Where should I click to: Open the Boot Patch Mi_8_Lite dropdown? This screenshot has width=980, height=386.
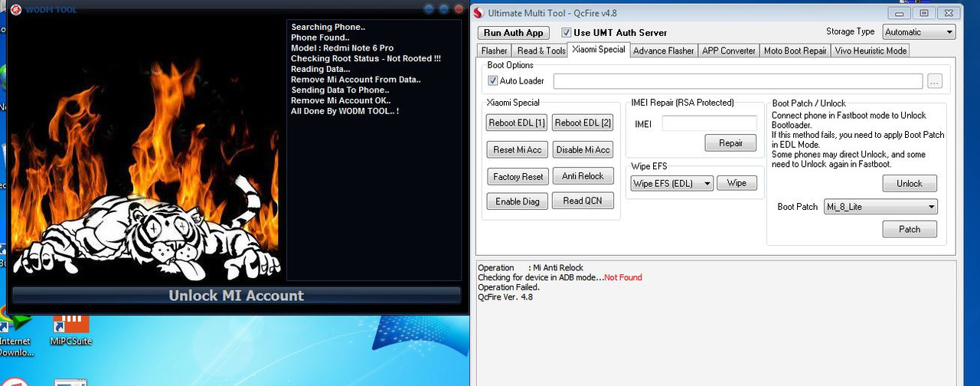click(x=880, y=207)
